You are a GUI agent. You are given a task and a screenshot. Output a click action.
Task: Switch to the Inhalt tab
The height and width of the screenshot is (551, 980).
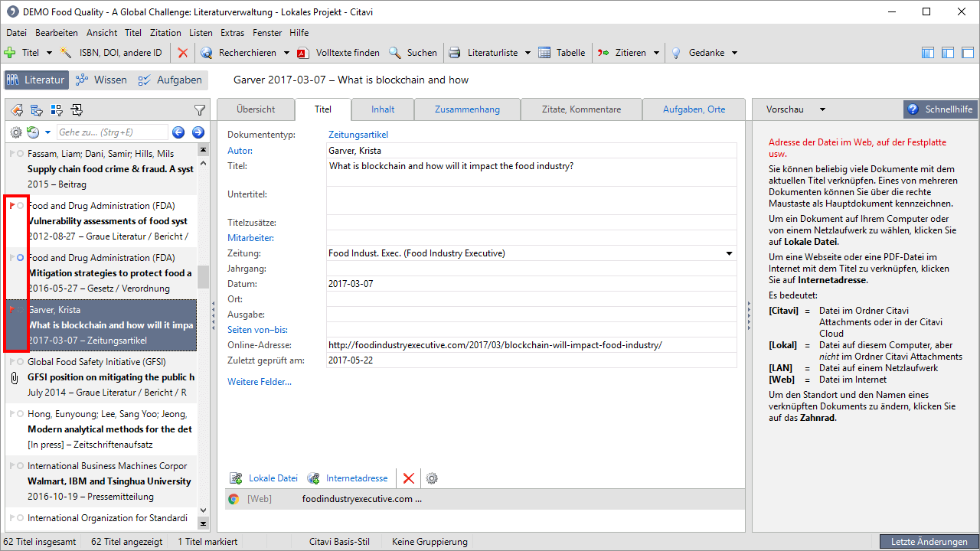[x=383, y=109]
